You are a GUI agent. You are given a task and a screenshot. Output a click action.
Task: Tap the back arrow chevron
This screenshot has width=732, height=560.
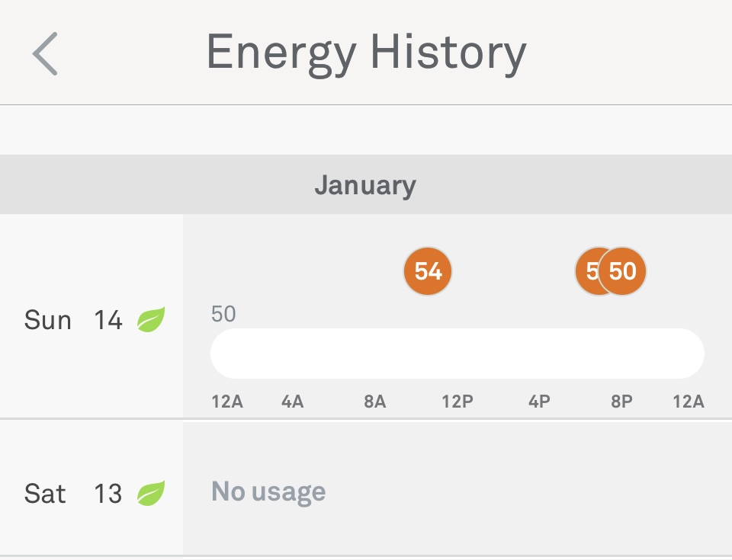tap(45, 54)
